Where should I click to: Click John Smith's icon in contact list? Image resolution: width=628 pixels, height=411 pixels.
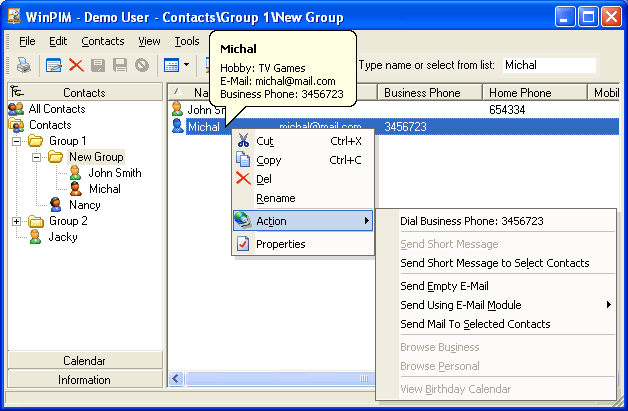coord(177,109)
